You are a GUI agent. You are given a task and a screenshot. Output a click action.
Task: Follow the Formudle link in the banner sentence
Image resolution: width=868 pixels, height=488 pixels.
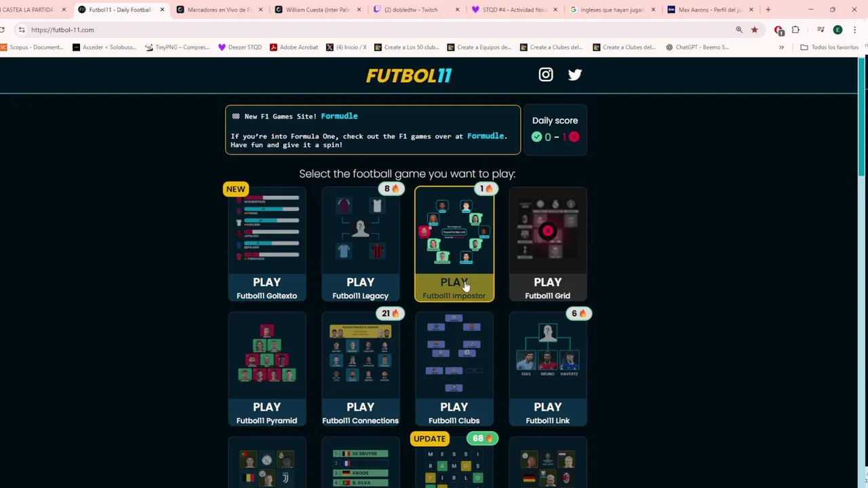coord(486,136)
